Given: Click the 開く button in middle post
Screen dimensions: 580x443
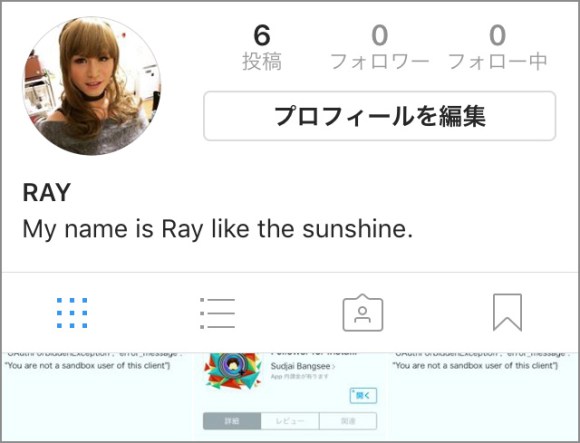Looking at the screenshot, I should pos(363,396).
